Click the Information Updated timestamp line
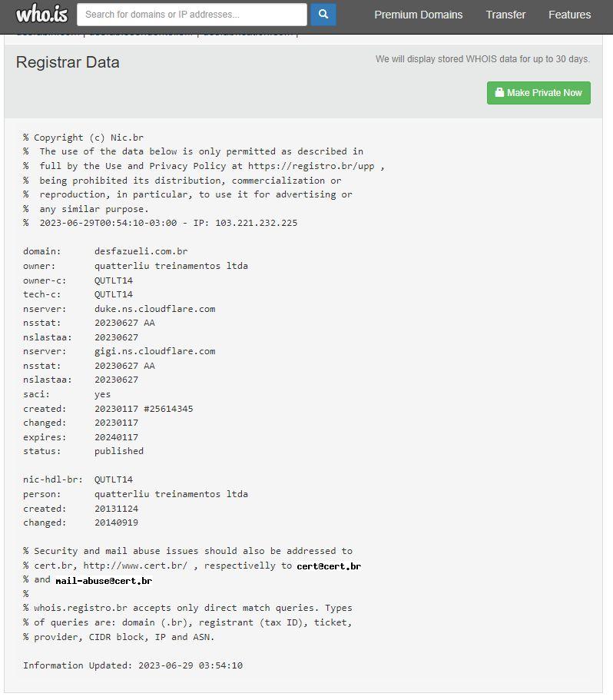This screenshot has width=613, height=700. pos(133,665)
